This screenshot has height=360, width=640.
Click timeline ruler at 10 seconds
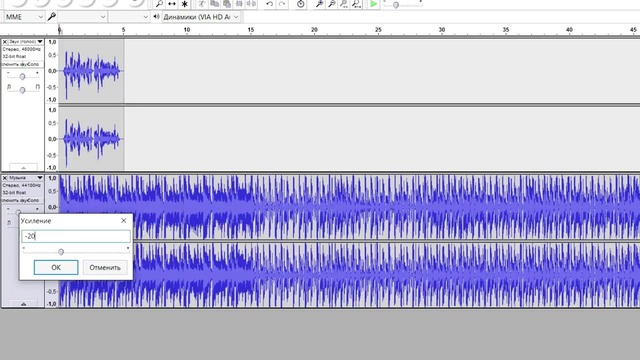click(187, 30)
